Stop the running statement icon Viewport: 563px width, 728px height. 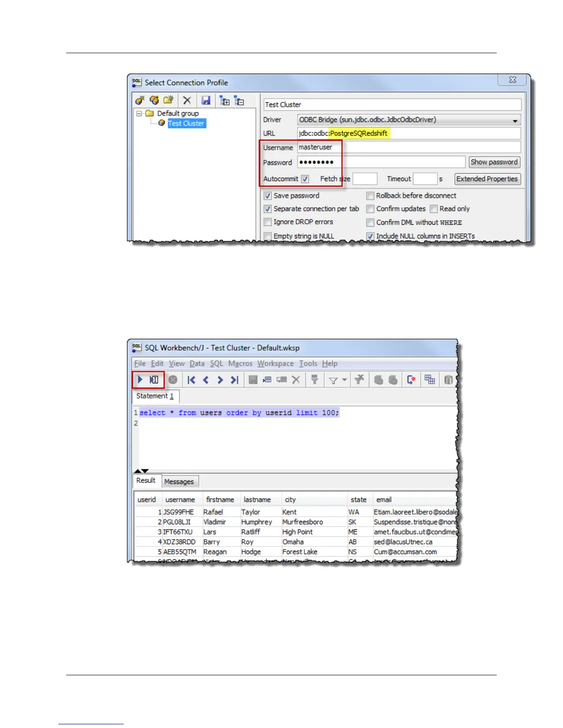pos(173,380)
